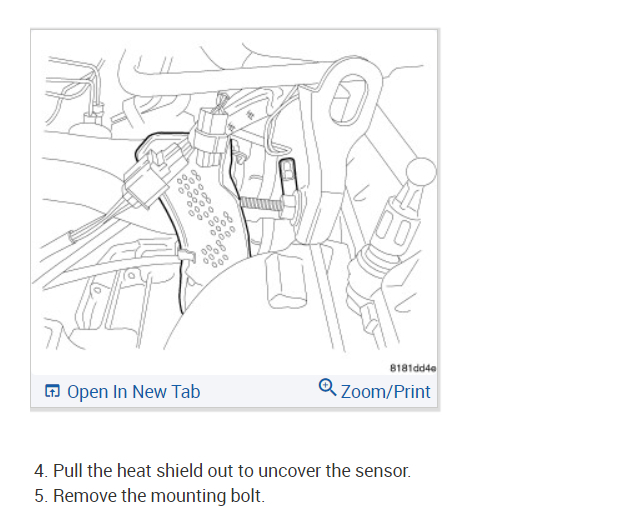
Task: Click the list number 4 marker
Action: (41, 471)
